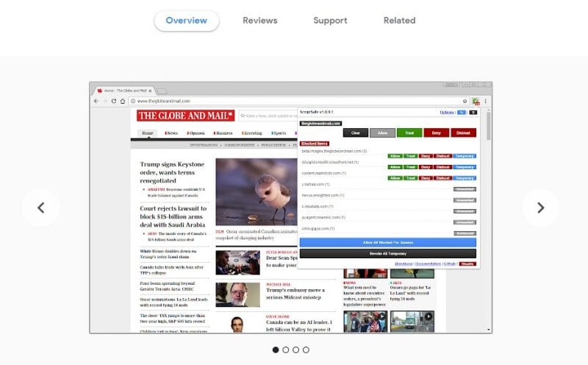Image resolution: width=588 pixels, height=365 pixels.
Task: Select the second carousel dot
Action: point(286,350)
